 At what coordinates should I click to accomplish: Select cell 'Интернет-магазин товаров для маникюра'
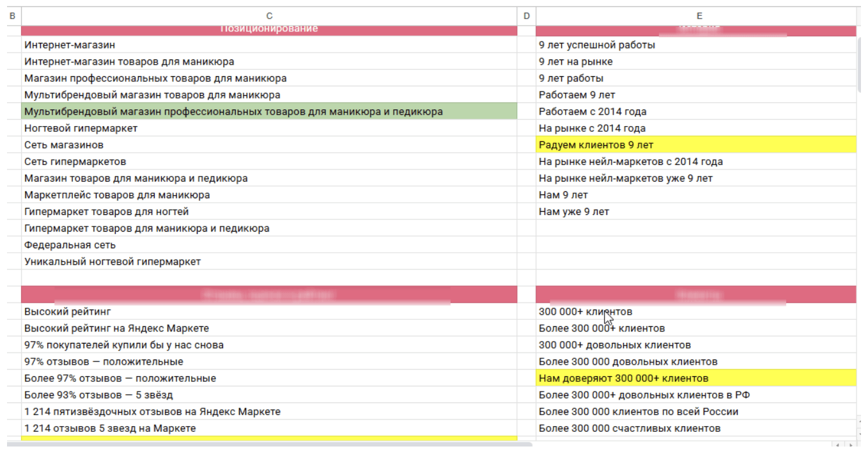(x=269, y=61)
